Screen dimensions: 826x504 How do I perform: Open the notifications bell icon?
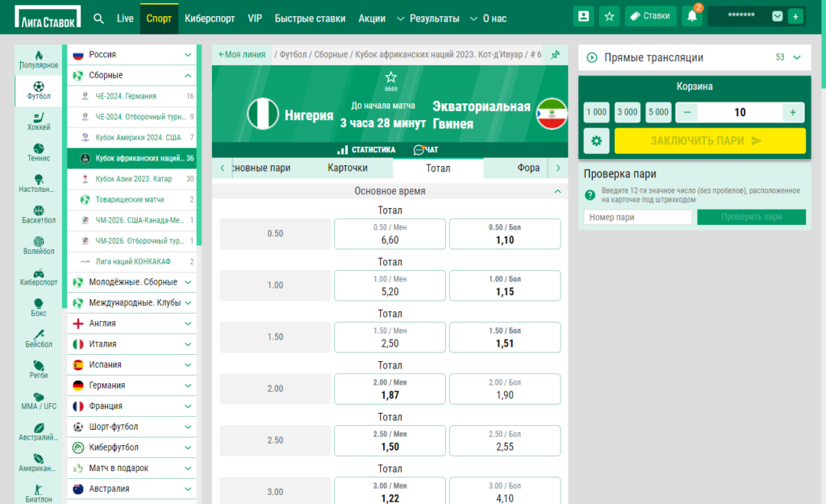click(692, 16)
